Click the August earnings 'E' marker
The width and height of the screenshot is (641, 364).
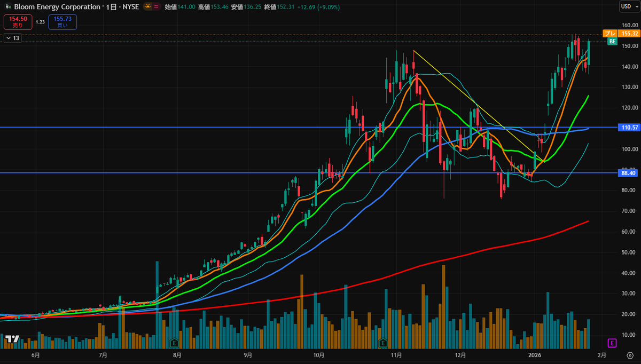174,342
